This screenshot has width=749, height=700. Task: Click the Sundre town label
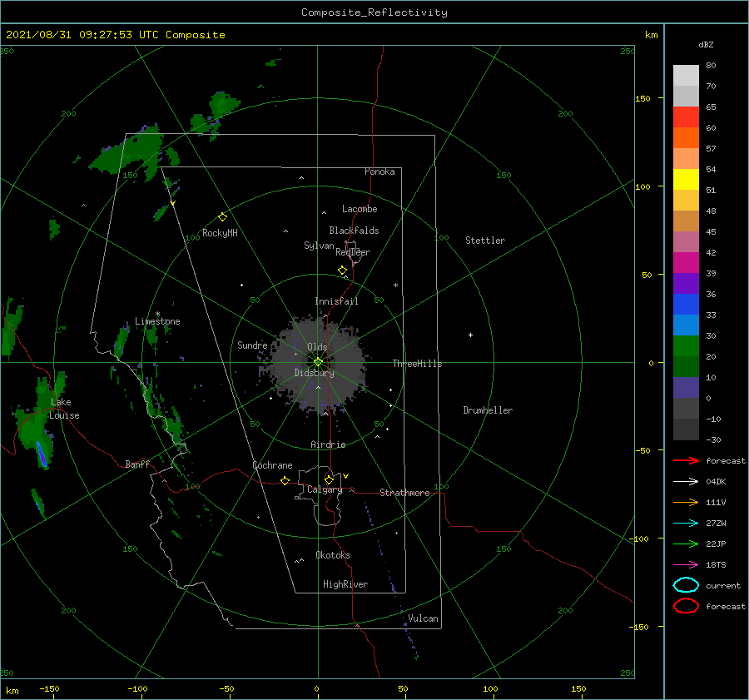click(252, 345)
